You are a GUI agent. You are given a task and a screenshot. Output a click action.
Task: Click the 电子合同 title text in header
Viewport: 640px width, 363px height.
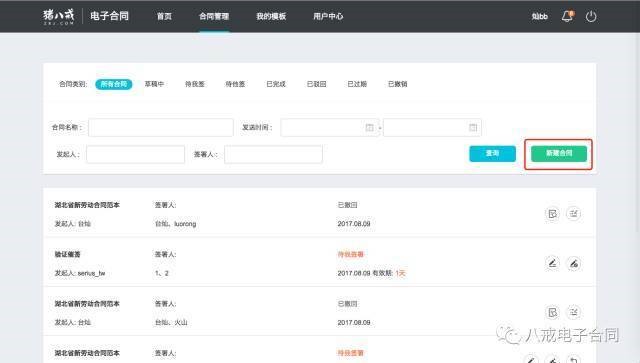[109, 16]
